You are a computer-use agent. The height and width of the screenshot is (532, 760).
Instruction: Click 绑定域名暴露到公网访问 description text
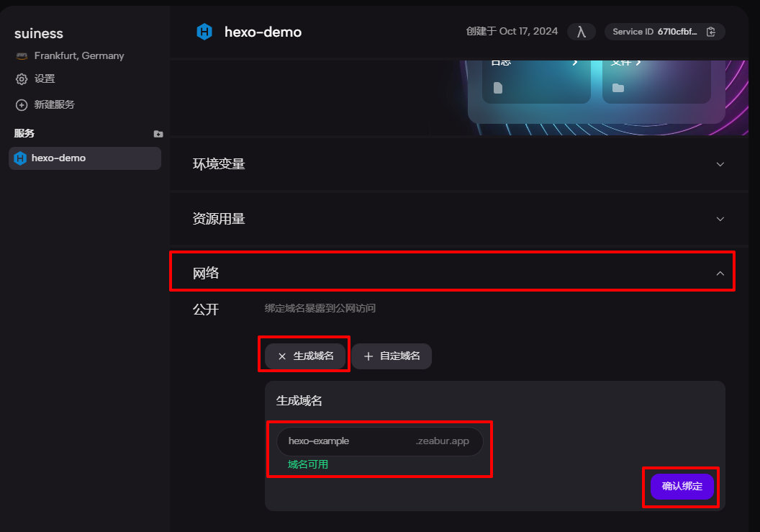pos(320,308)
